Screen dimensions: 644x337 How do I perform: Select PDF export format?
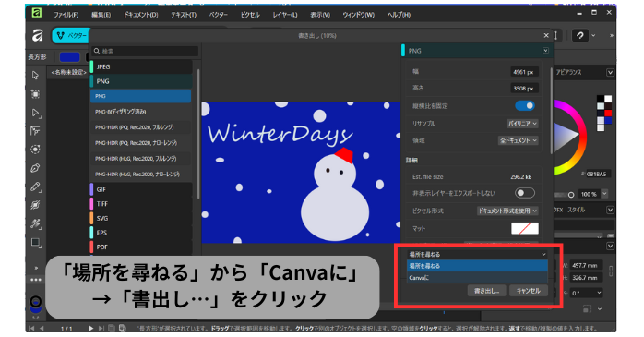[141, 247]
